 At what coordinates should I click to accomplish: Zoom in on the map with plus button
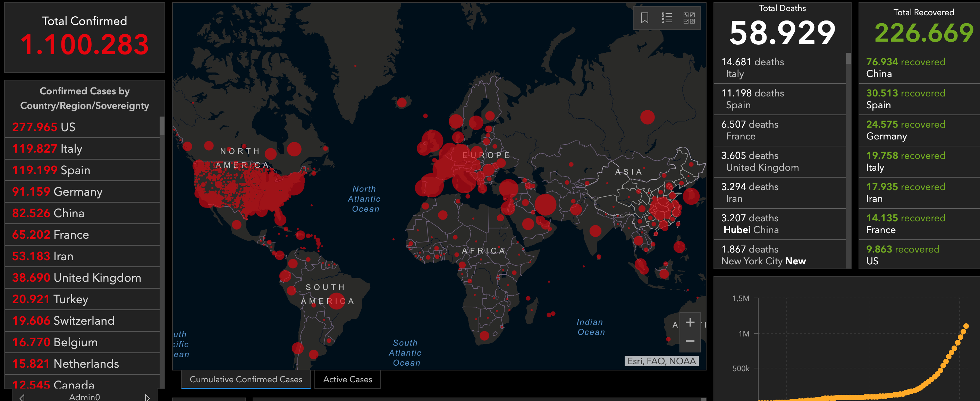click(690, 323)
